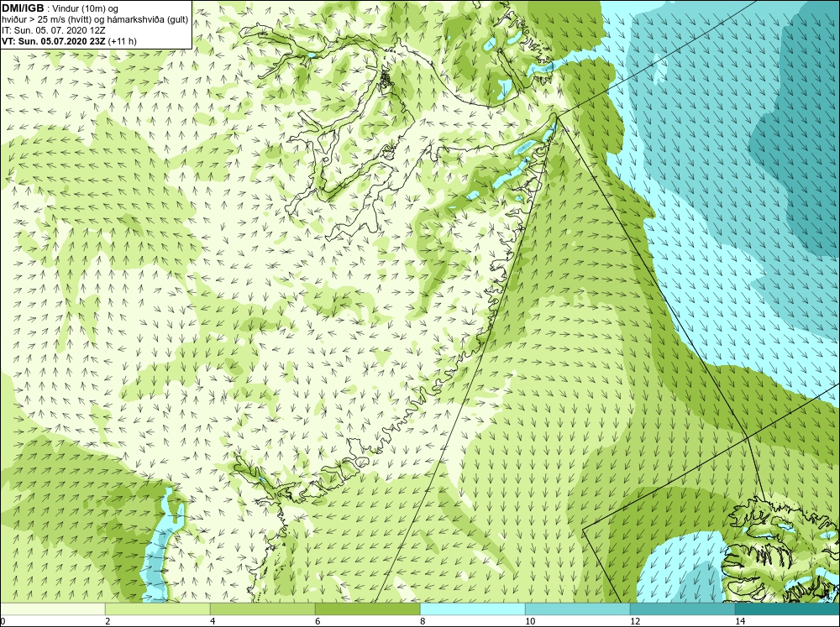
Task: Click the 'hviður > 25 m/s' description line
Action: 95,20
